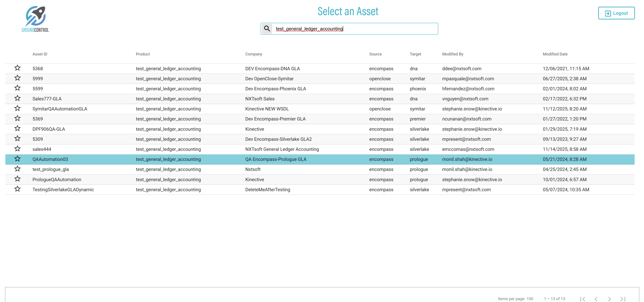Viewport: 644px width, 302px height.
Task: Click the Logout button
Action: [616, 13]
